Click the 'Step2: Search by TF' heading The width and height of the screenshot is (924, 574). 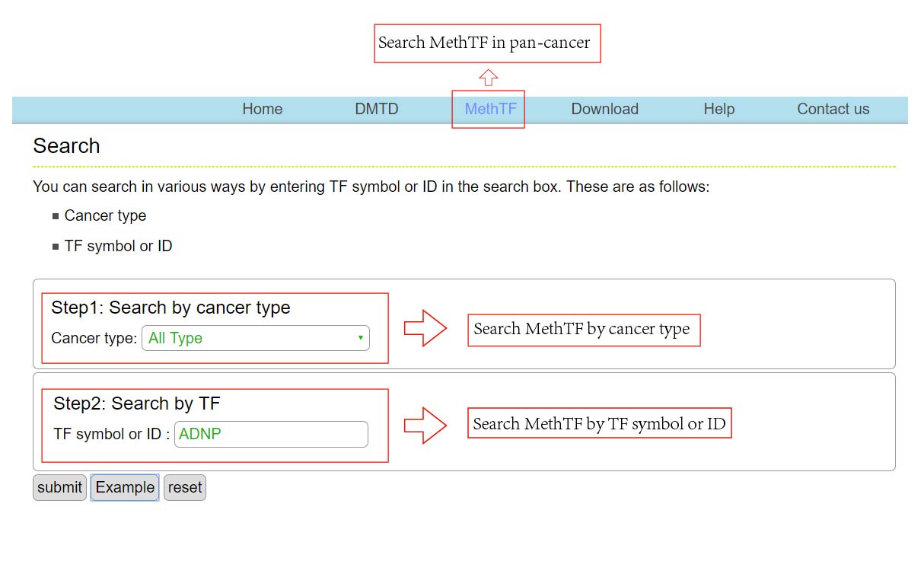[136, 403]
